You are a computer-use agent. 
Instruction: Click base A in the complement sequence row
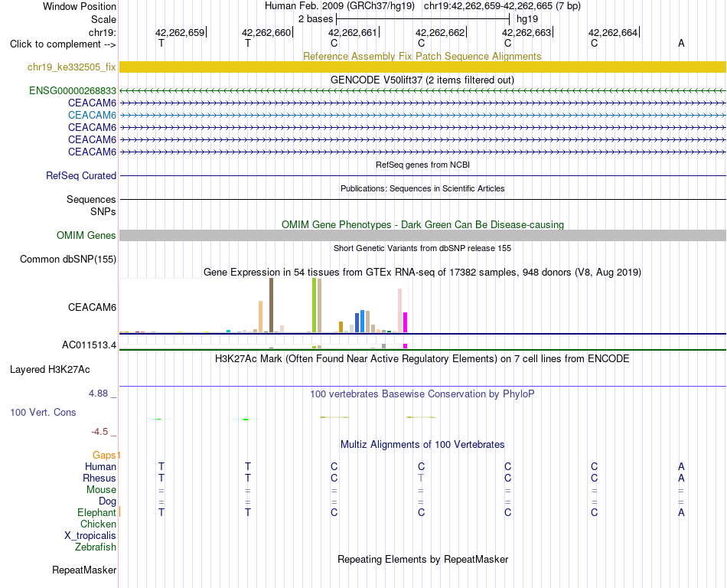pyautogui.click(x=681, y=43)
